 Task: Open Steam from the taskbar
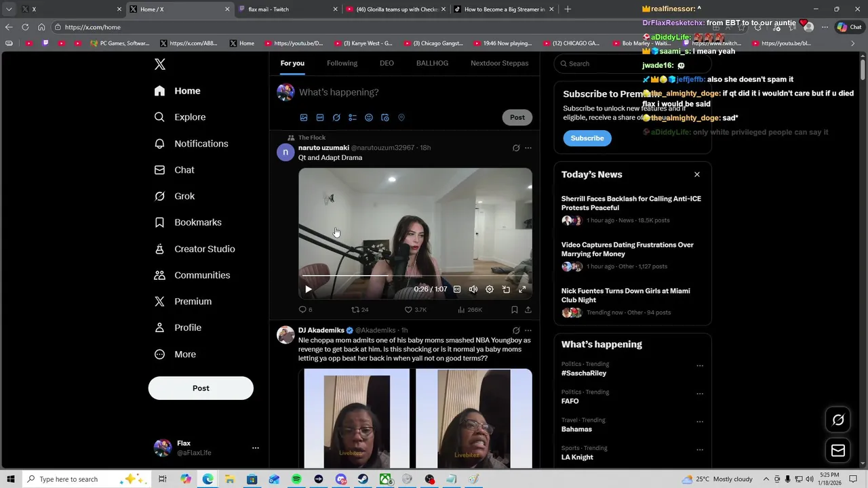[363, 479]
